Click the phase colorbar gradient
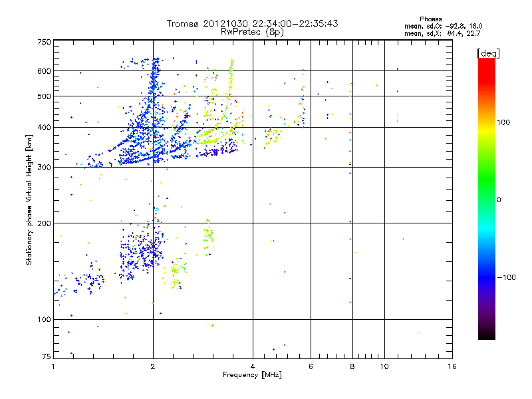Screen dimensions: 532x399 pos(487,199)
